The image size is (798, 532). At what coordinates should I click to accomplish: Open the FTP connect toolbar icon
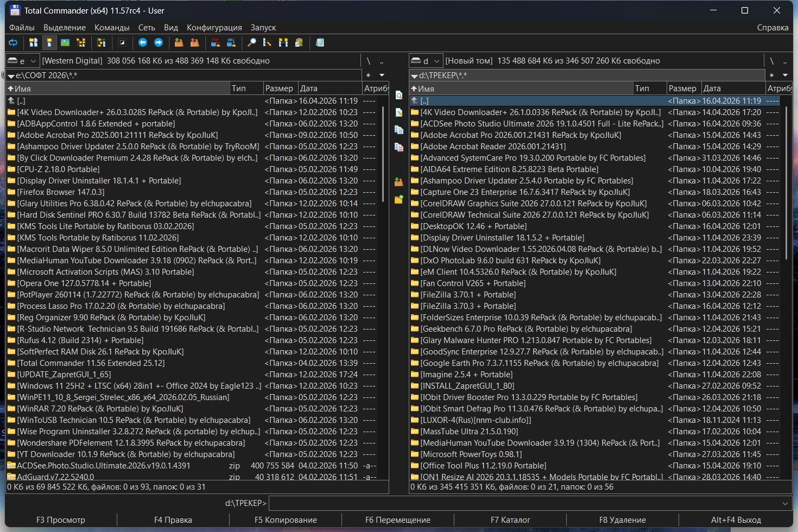[x=216, y=42]
